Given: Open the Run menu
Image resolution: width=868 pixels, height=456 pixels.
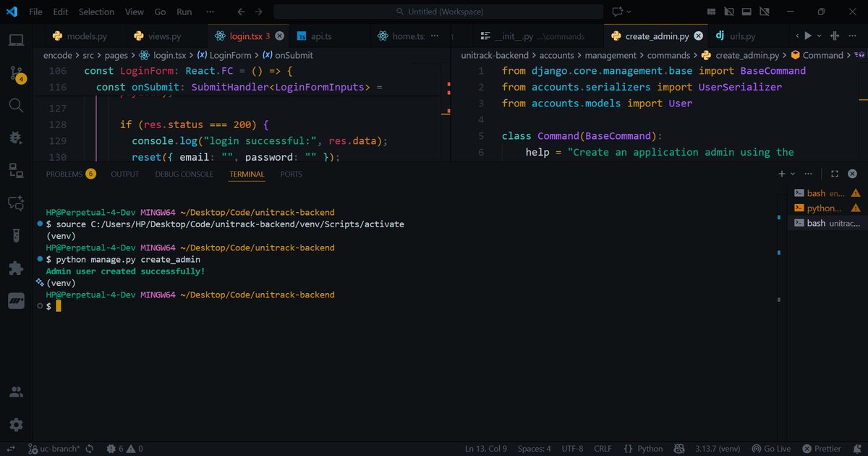Looking at the screenshot, I should [184, 12].
